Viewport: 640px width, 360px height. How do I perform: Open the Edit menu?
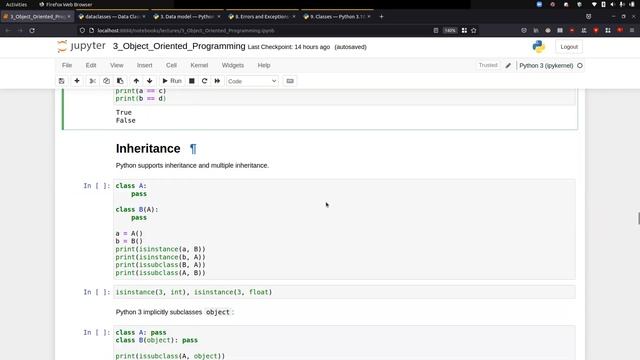(91, 65)
